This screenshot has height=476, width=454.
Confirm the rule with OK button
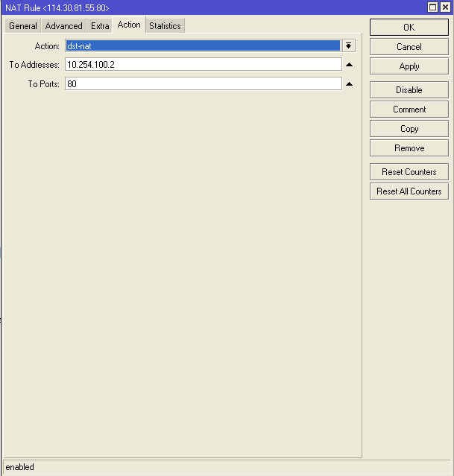click(409, 28)
